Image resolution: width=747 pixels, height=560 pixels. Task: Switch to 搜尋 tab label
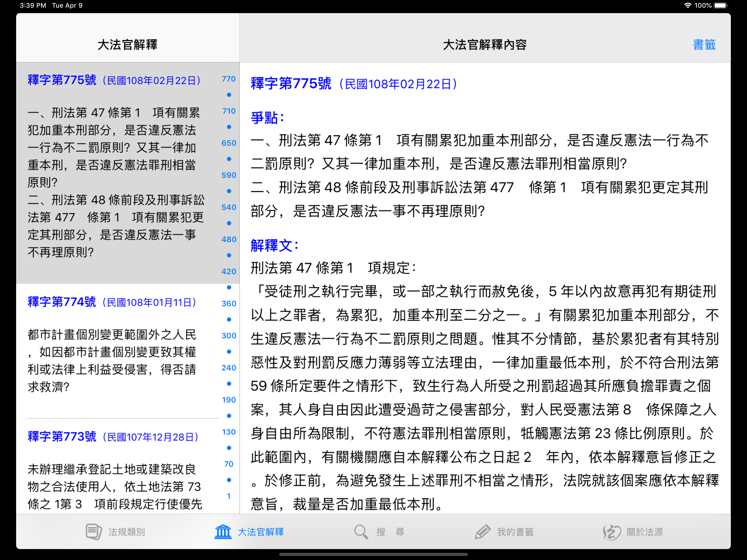point(390,532)
